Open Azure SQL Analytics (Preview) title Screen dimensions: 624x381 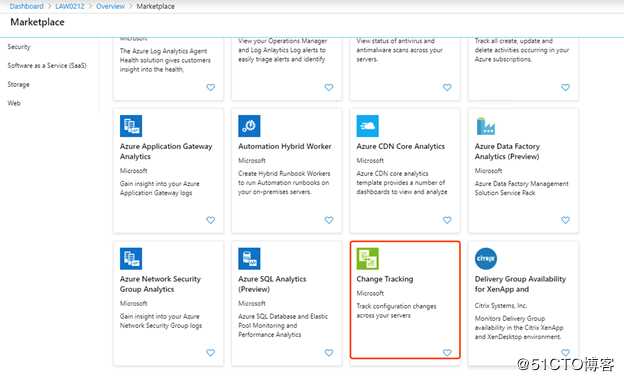coord(272,284)
